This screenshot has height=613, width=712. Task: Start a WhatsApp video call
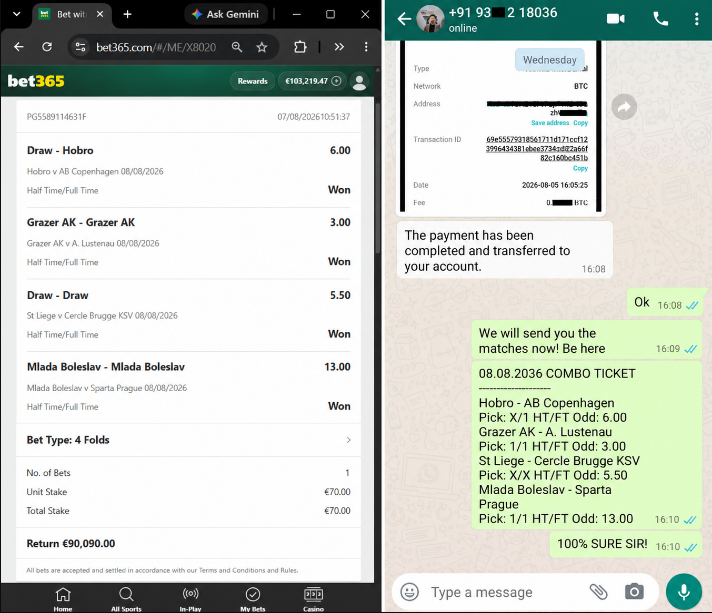point(616,19)
